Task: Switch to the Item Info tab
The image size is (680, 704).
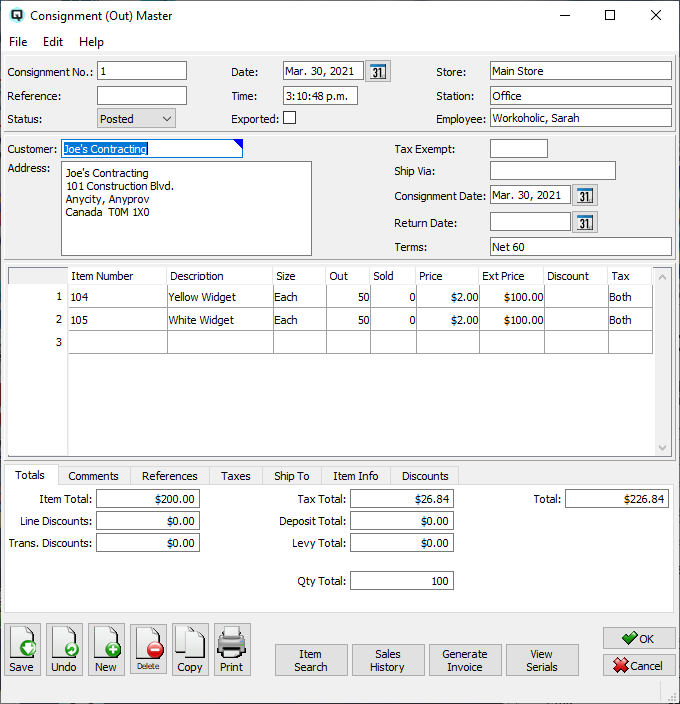Action: click(x=355, y=476)
